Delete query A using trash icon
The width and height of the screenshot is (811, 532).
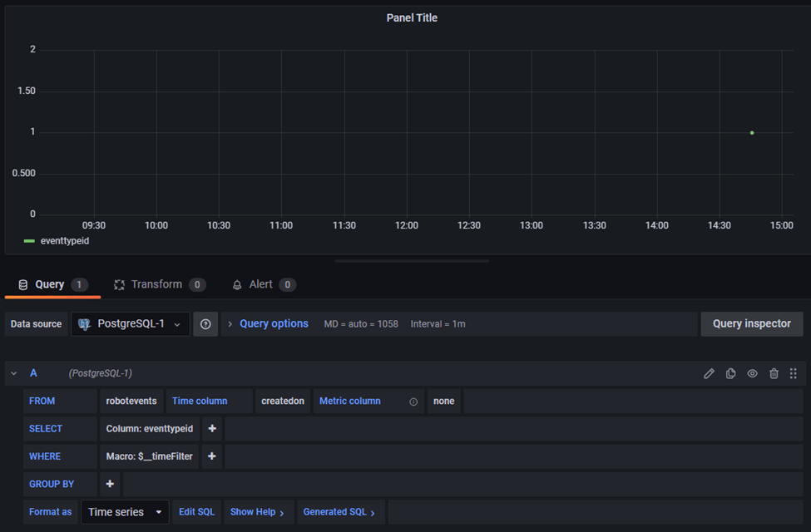coord(774,374)
